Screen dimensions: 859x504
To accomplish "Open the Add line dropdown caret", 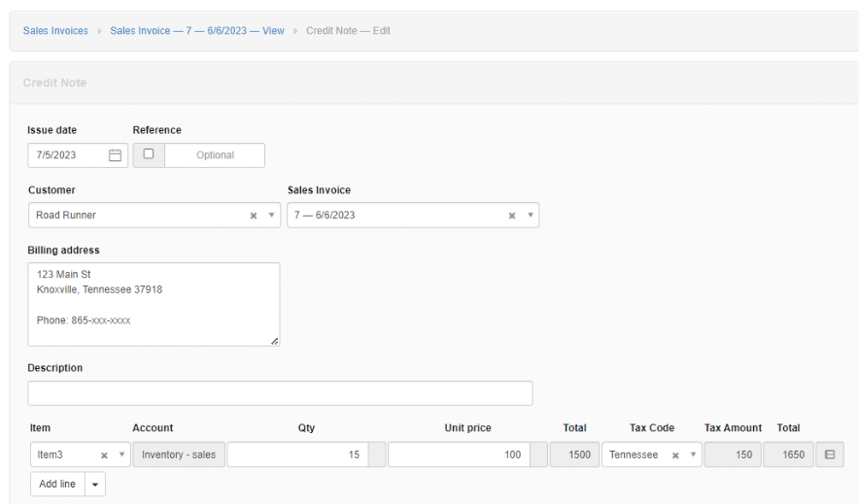I will (95, 485).
